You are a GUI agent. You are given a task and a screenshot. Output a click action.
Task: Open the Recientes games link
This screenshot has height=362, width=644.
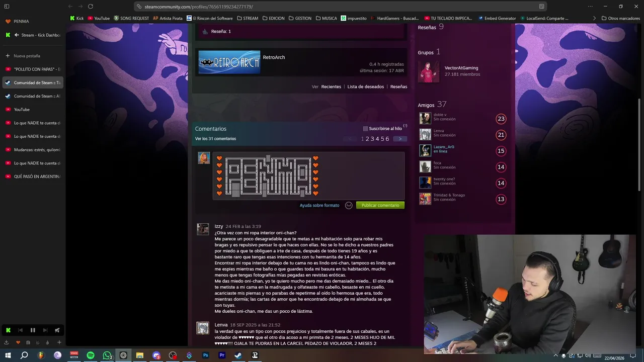click(331, 86)
